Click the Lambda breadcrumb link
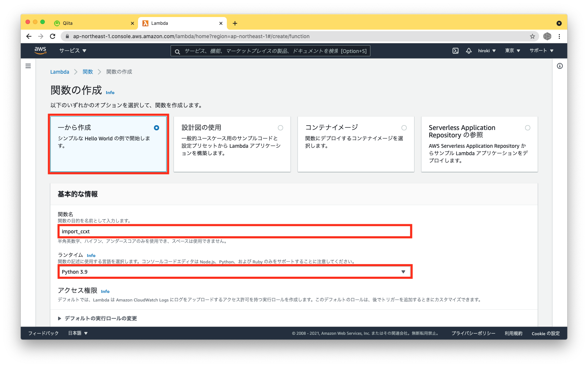Screen dimensions: 588x367 [x=60, y=72]
